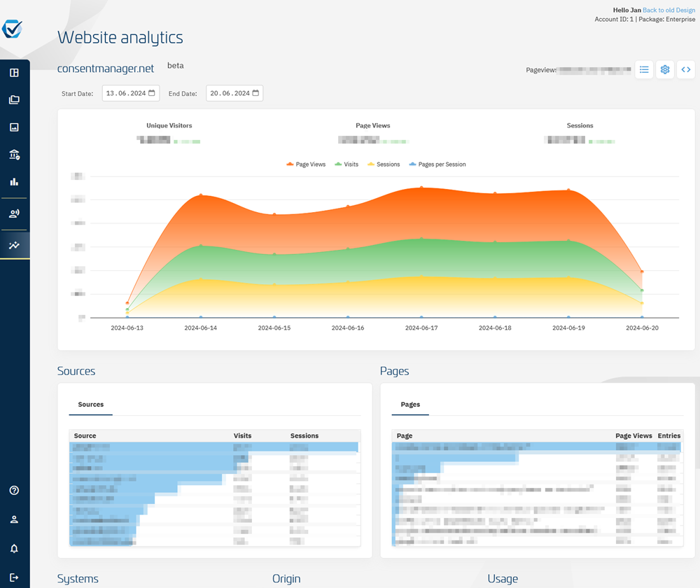Open the stacked folders icon in sidebar
The image size is (700, 588).
(x=14, y=100)
